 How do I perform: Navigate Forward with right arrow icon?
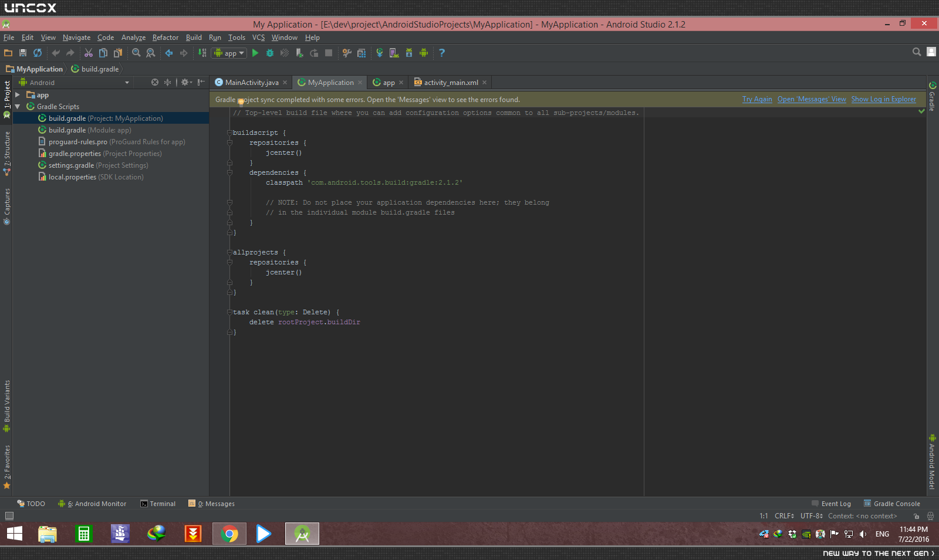tap(184, 53)
